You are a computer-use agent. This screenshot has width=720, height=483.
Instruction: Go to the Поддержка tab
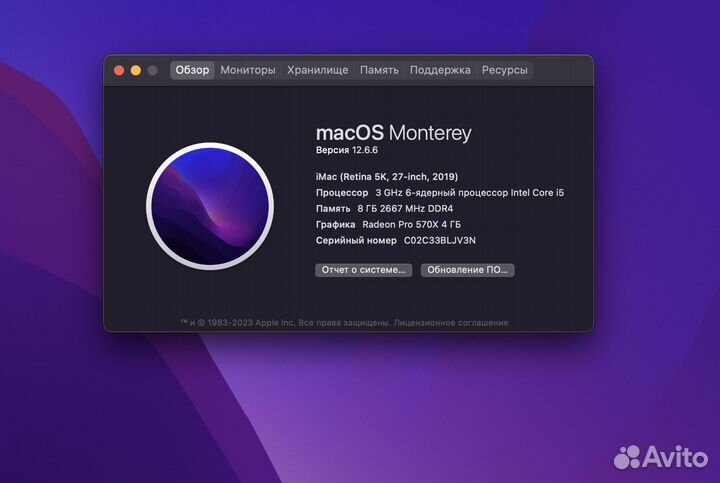coord(440,70)
